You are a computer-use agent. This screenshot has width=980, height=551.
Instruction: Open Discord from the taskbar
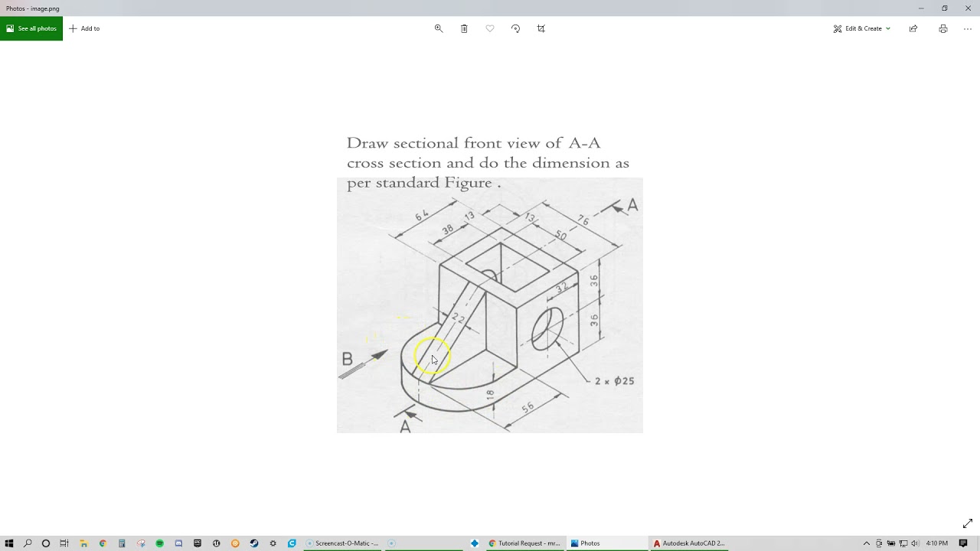coord(178,543)
